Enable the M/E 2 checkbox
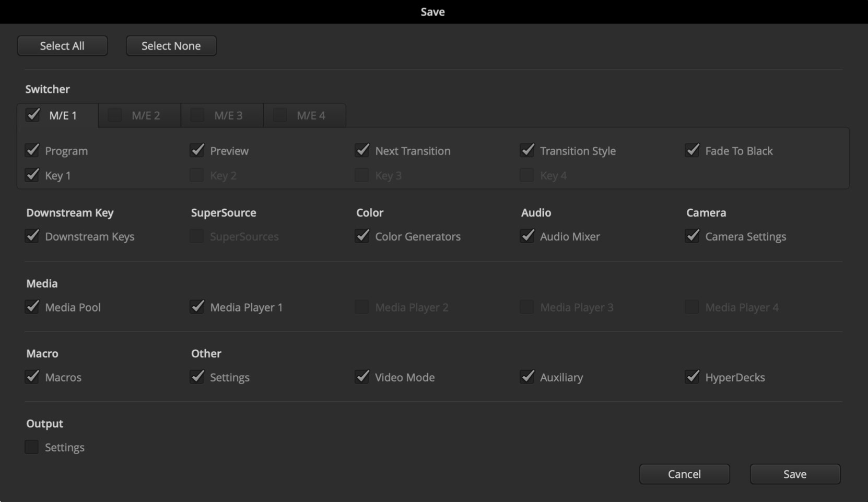This screenshot has height=502, width=868. point(114,115)
